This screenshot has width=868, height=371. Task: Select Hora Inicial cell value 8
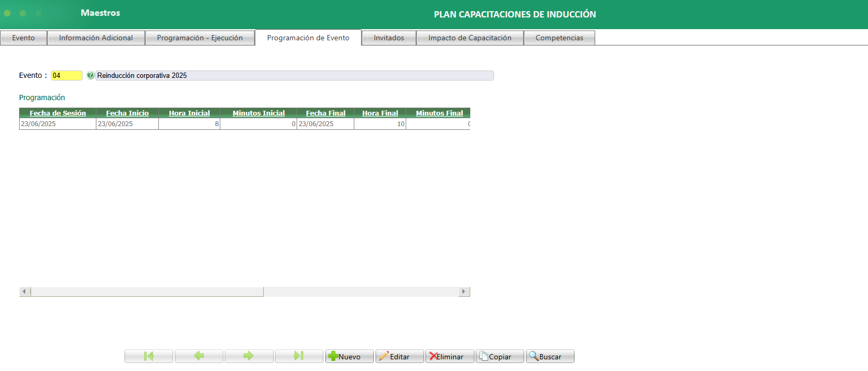point(189,123)
